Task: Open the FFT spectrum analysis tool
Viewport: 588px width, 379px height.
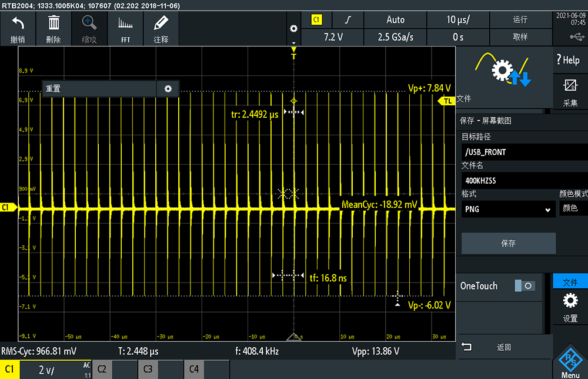Action: (125, 24)
